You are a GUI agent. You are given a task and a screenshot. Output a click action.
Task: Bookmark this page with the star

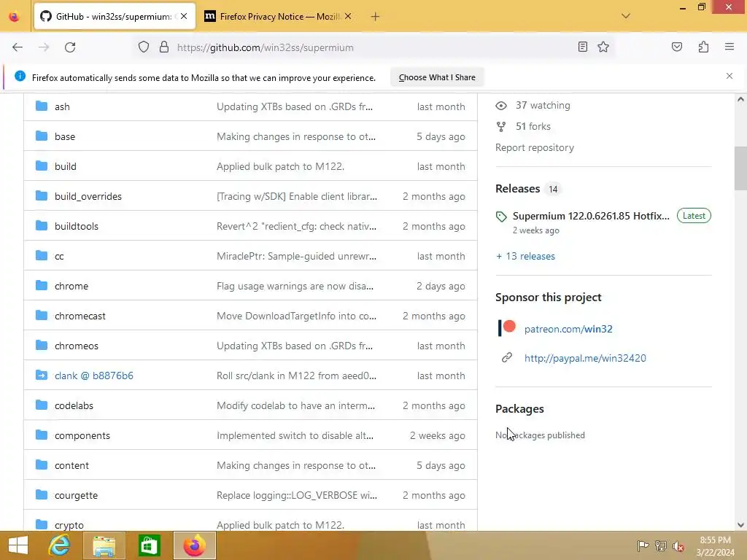(x=603, y=47)
